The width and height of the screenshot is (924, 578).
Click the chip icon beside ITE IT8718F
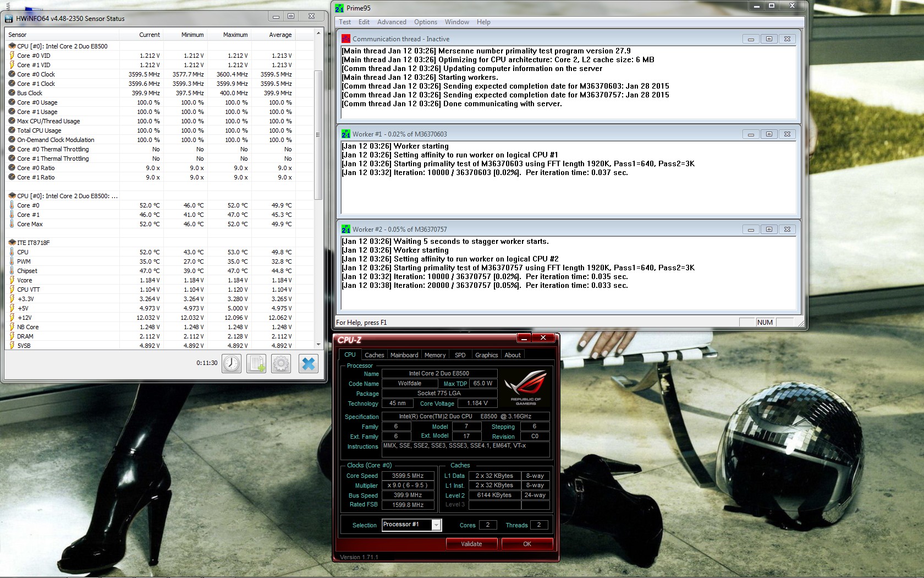pyautogui.click(x=12, y=243)
